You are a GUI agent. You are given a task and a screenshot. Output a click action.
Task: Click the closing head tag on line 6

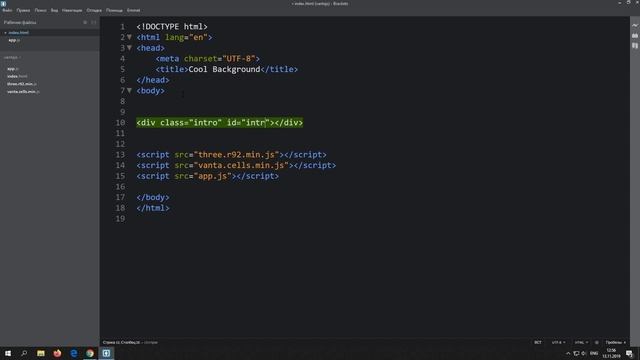(x=153, y=80)
